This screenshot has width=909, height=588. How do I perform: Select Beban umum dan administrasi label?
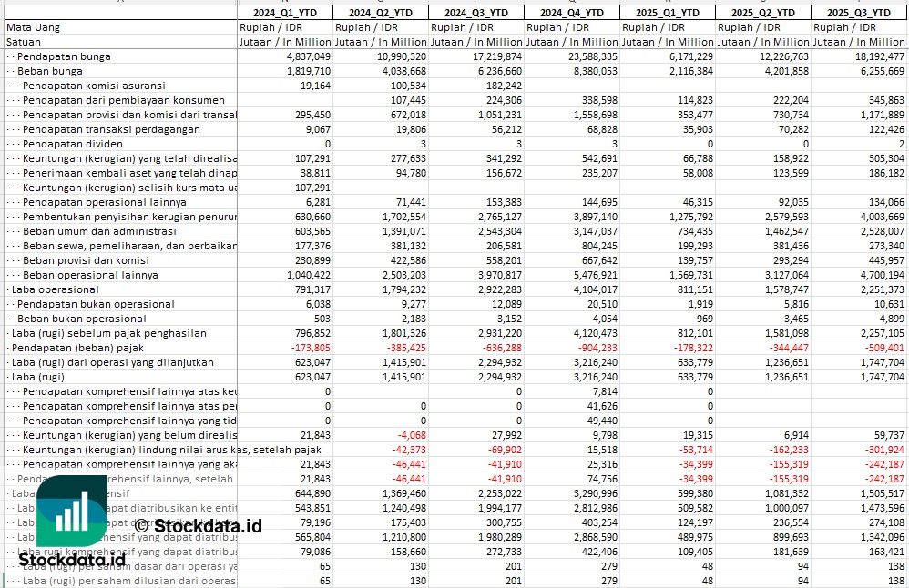[99, 231]
